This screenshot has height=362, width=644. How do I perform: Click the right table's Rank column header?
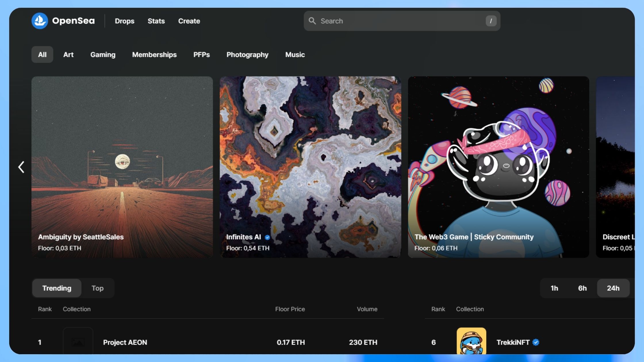click(x=438, y=309)
